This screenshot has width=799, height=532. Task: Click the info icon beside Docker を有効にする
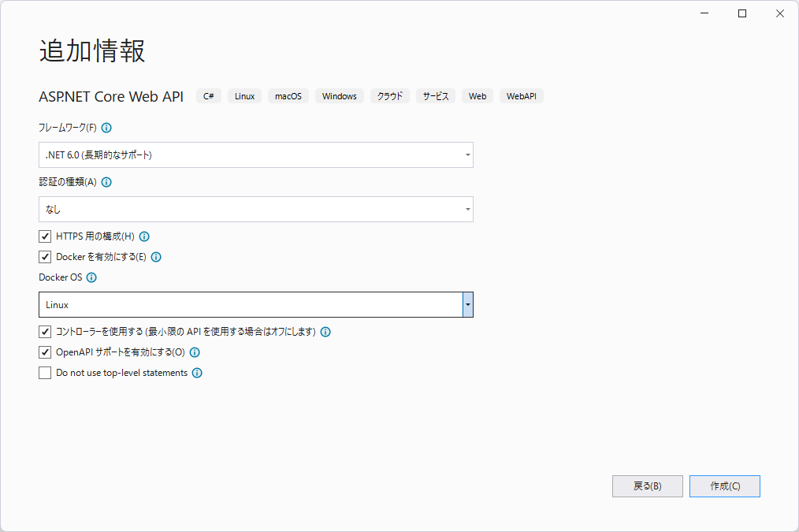(157, 257)
